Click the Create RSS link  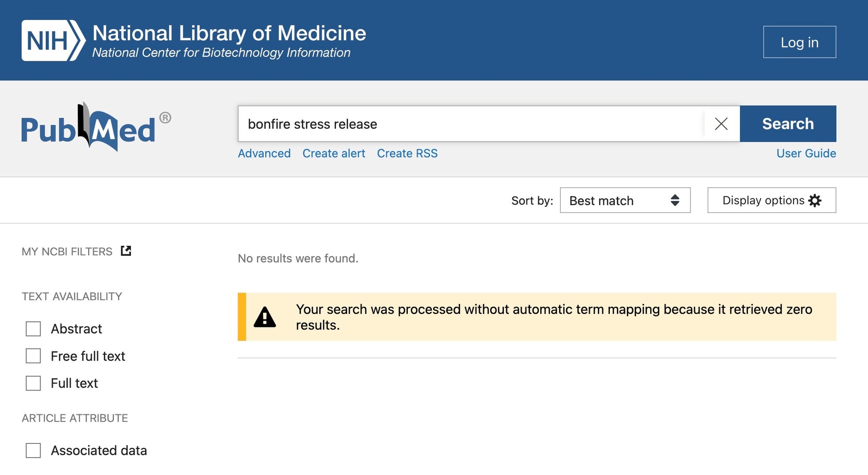click(x=407, y=153)
